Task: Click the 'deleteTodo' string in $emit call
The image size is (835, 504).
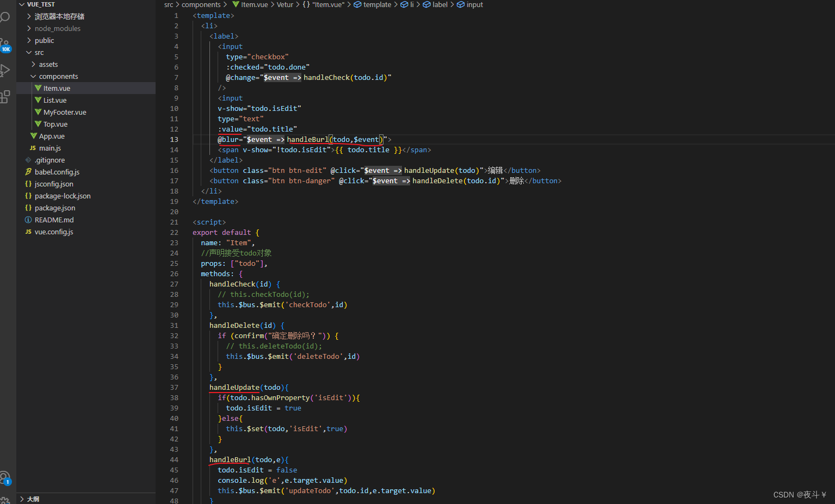Action: click(318, 356)
